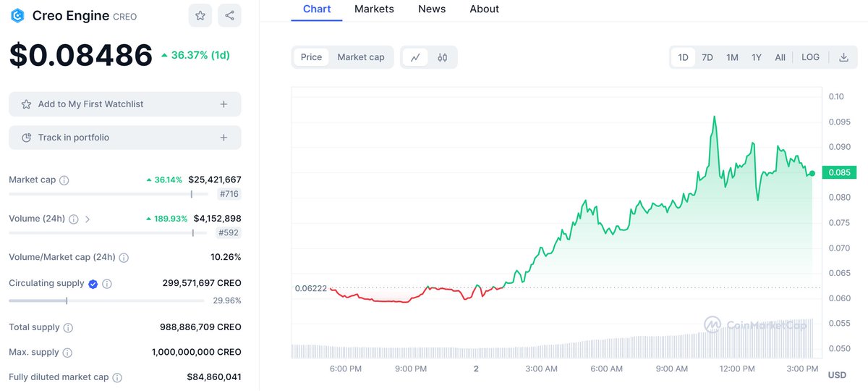The image size is (868, 391).
Task: Star Creo Engine as favorite
Action: [200, 15]
